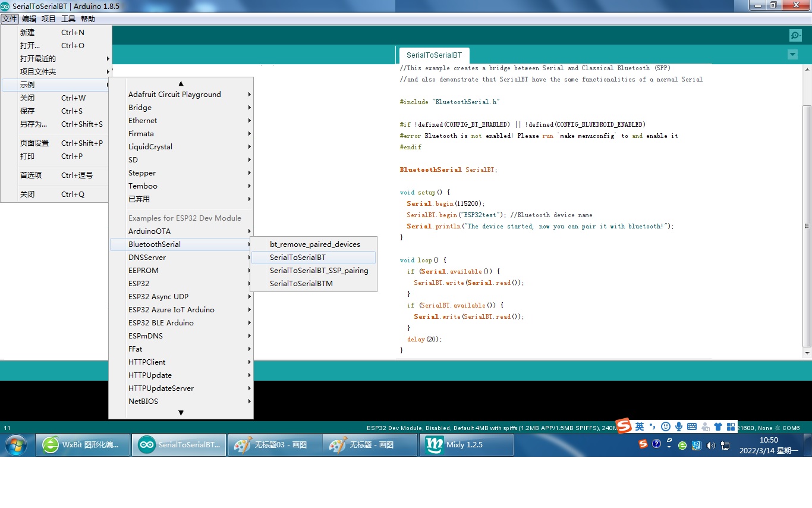Image resolution: width=812 pixels, height=508 pixels.
Task: Expand the 打开最近的 submenu
Action: (x=56, y=59)
